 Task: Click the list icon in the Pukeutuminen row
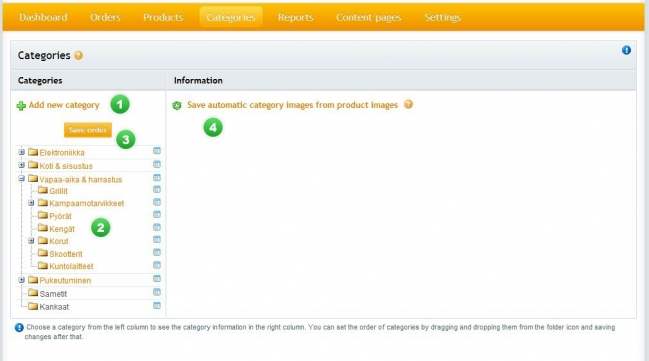coord(157,279)
